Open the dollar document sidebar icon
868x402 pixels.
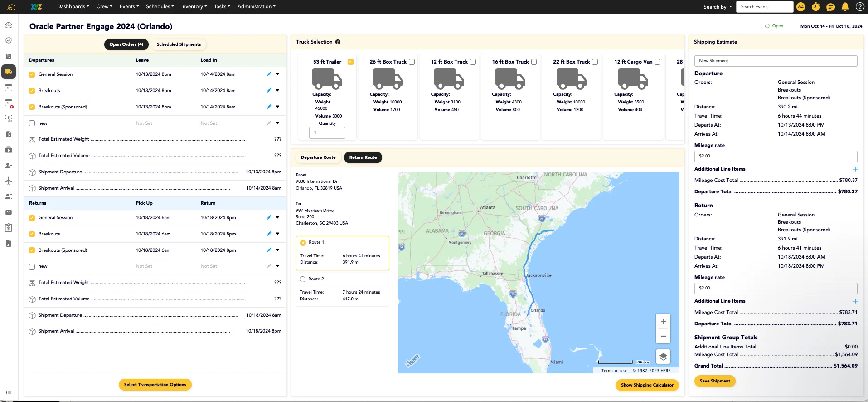pos(9,134)
